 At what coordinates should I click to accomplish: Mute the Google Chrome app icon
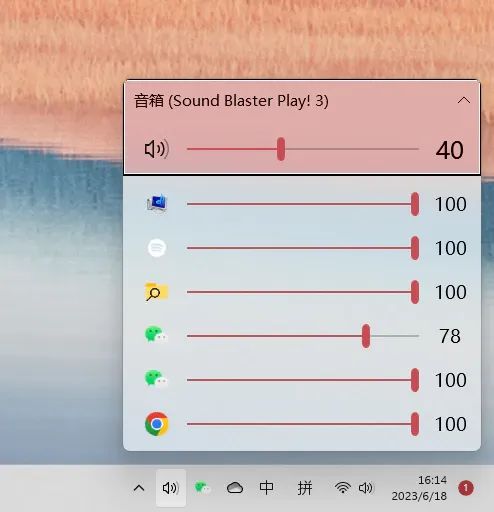[157, 424]
